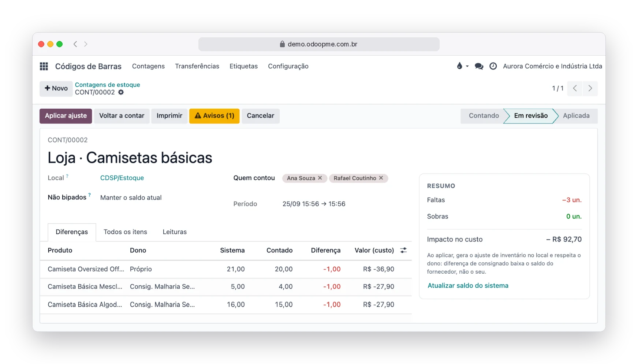Open column options adjust icon
Viewport: 638px width, 364px height.
(403, 250)
